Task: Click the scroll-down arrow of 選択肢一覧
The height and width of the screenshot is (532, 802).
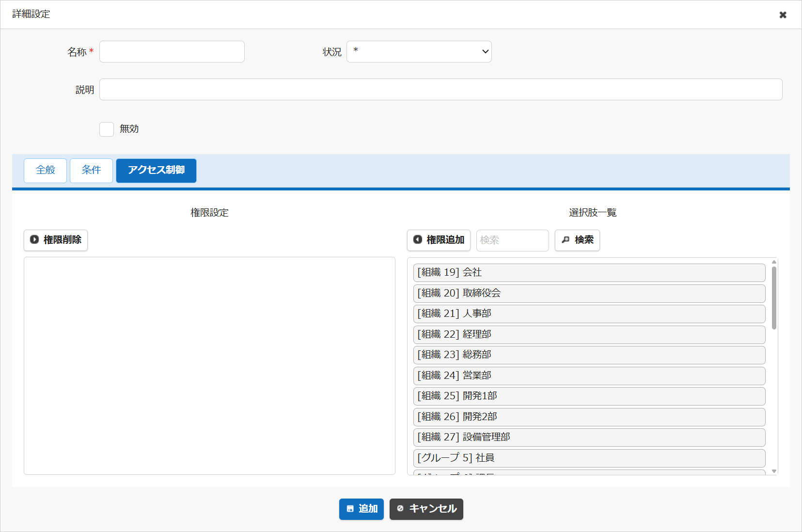Action: [x=774, y=471]
